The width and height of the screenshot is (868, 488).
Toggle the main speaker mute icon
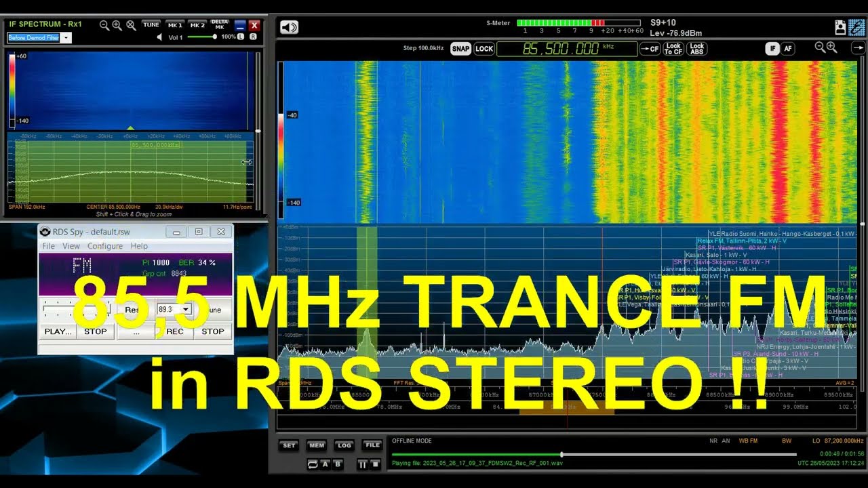pos(289,27)
